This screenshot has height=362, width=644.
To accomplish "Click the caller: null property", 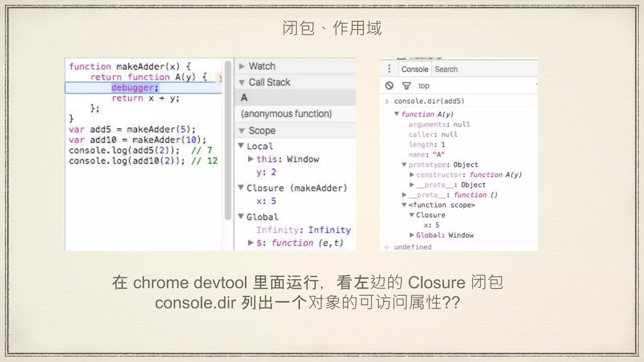I will [x=433, y=134].
